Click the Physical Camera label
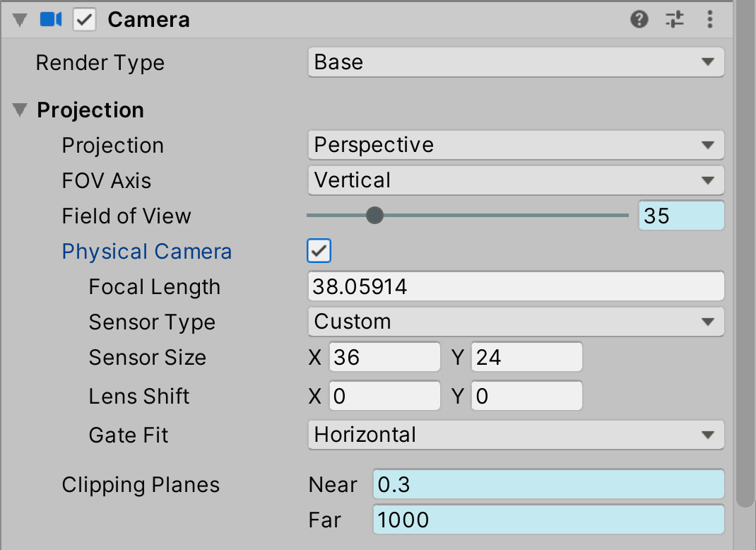The height and width of the screenshot is (550, 756). tap(147, 252)
